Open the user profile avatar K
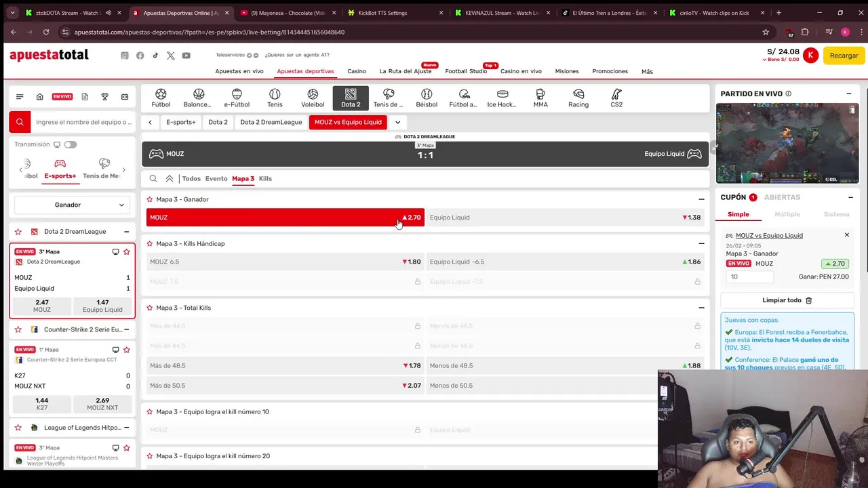Screen dimensions: 868x488 tap(810, 56)
